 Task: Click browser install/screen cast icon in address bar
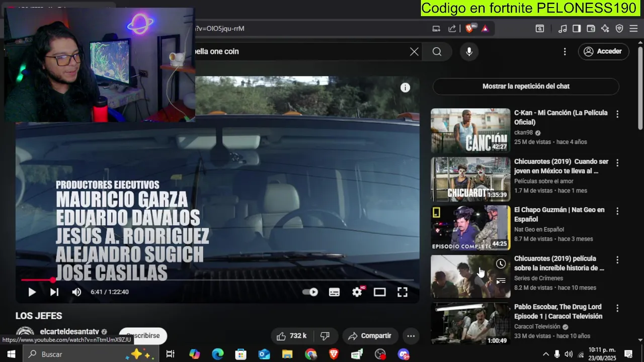(x=436, y=29)
